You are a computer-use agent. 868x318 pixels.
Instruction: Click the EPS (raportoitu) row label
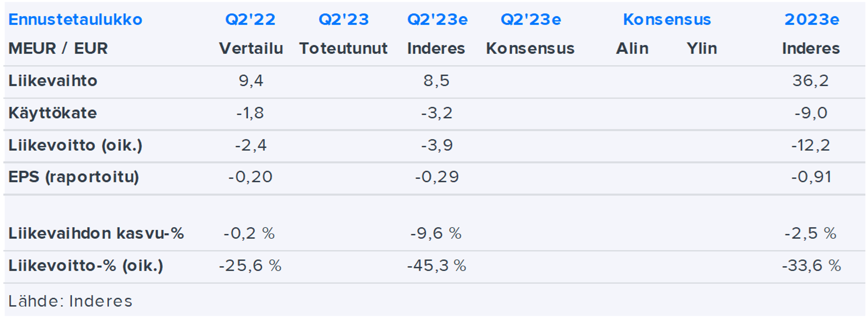[73, 177]
